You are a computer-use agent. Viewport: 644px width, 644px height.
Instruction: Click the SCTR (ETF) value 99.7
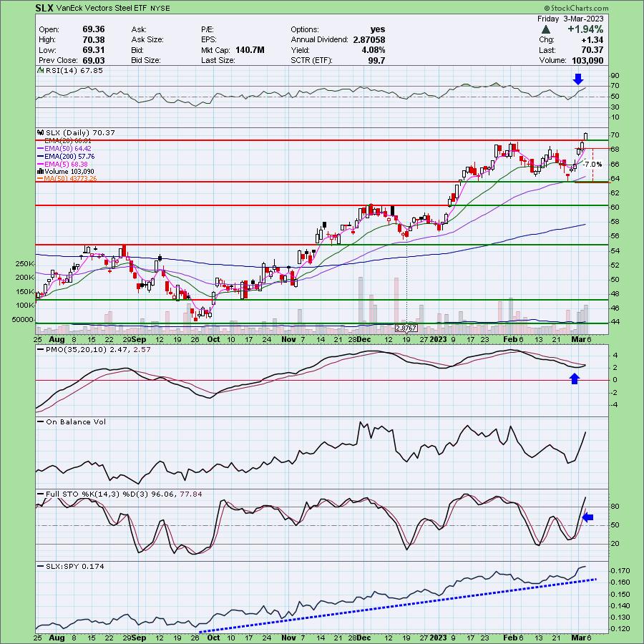(x=376, y=60)
